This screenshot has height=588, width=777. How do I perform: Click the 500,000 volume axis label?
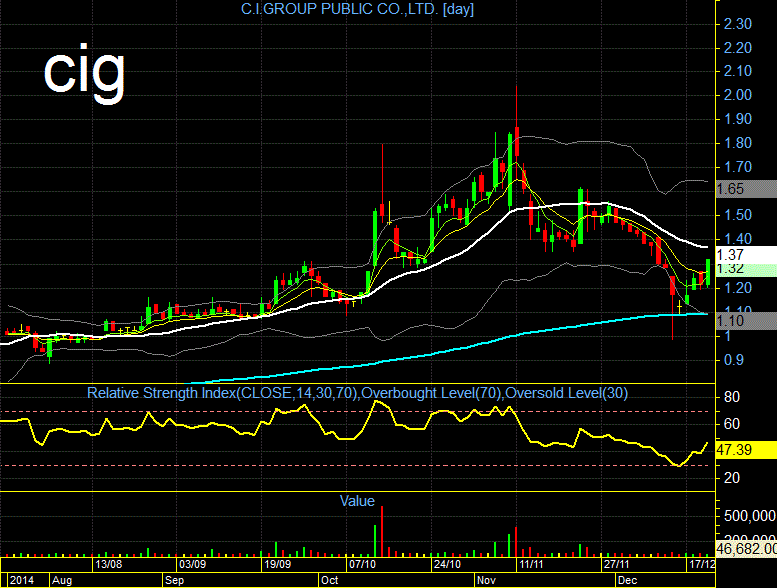pos(749,516)
